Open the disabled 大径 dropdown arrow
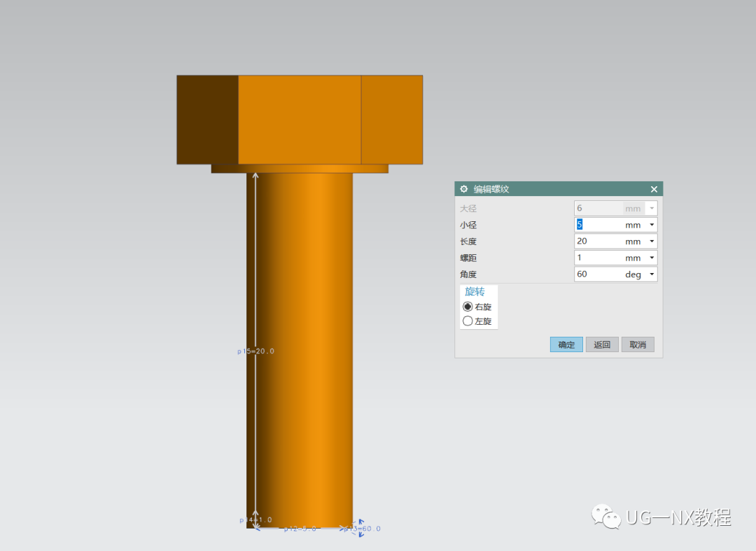756x551 pixels. pyautogui.click(x=652, y=208)
